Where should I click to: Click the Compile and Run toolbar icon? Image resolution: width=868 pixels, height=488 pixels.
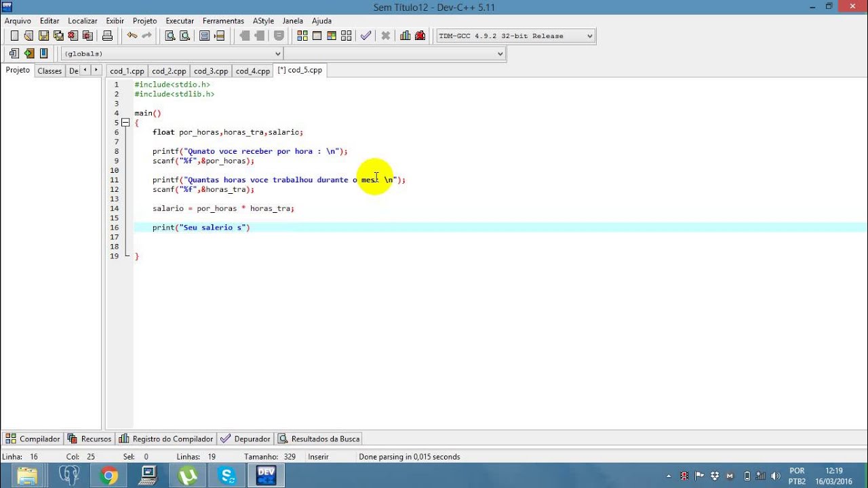coord(332,36)
